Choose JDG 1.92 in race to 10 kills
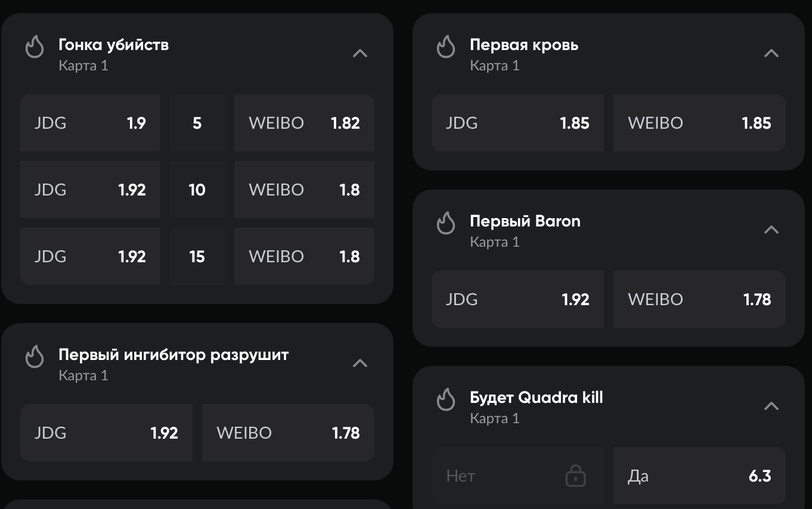 pyautogui.click(x=90, y=190)
